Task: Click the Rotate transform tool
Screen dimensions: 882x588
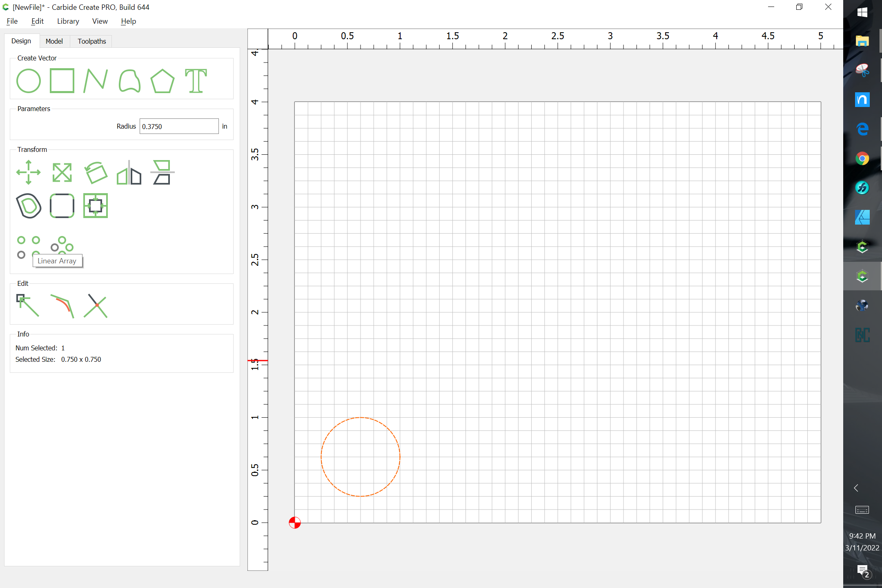Action: [96, 172]
